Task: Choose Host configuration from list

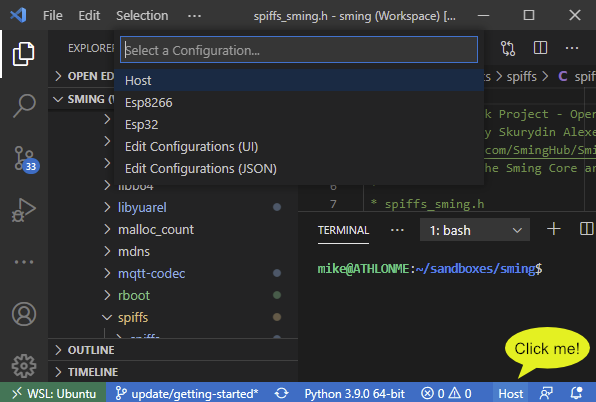Action: (299, 80)
